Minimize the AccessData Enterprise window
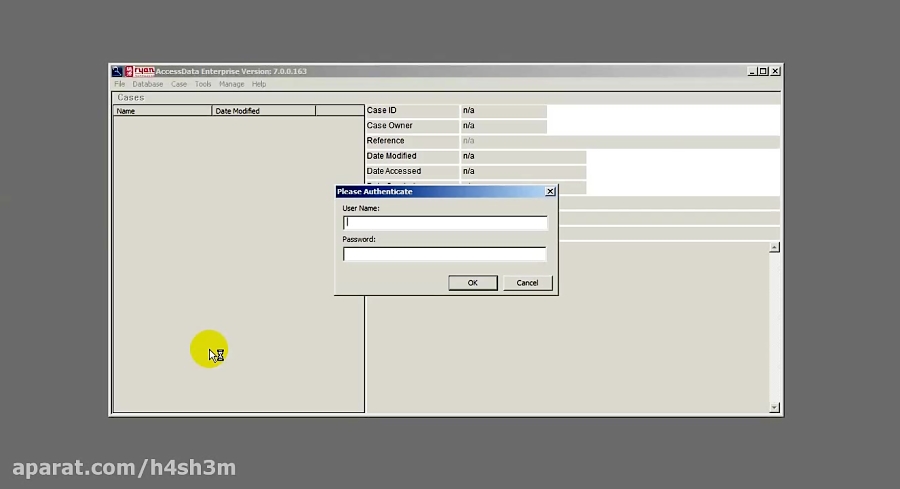 point(752,71)
